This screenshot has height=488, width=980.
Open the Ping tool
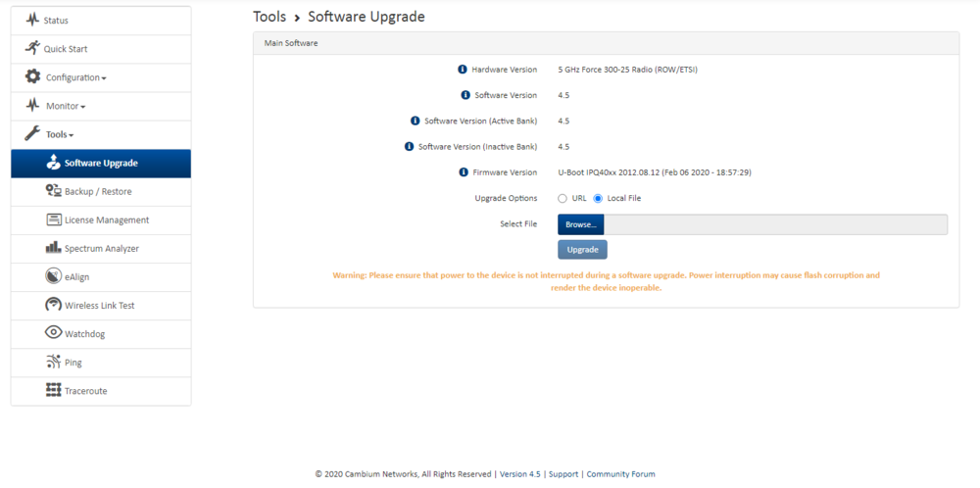click(101, 363)
